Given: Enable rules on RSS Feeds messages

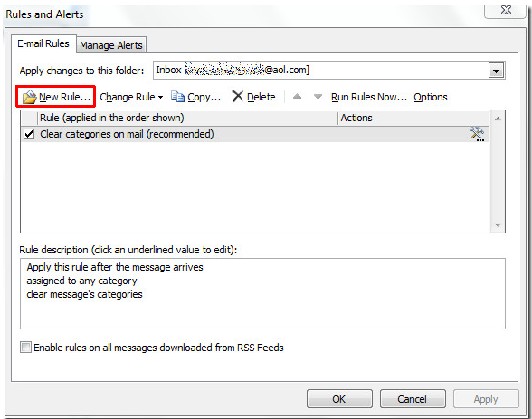Looking at the screenshot, I should pyautogui.click(x=25, y=348).
